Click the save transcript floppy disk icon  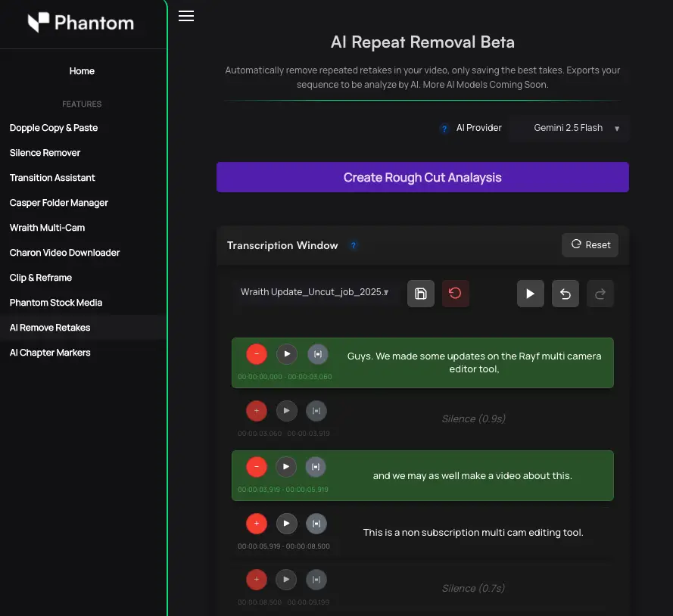coord(421,294)
